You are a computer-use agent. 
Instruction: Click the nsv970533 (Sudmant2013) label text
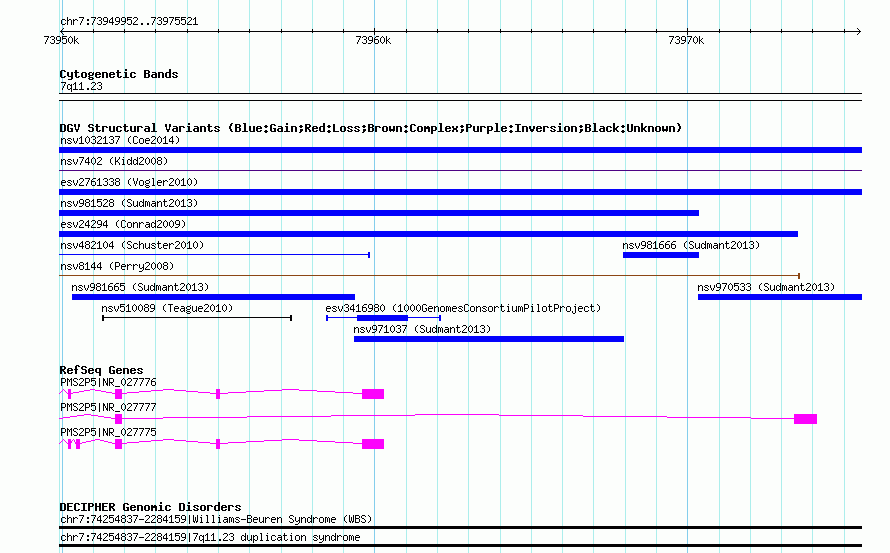[766, 287]
